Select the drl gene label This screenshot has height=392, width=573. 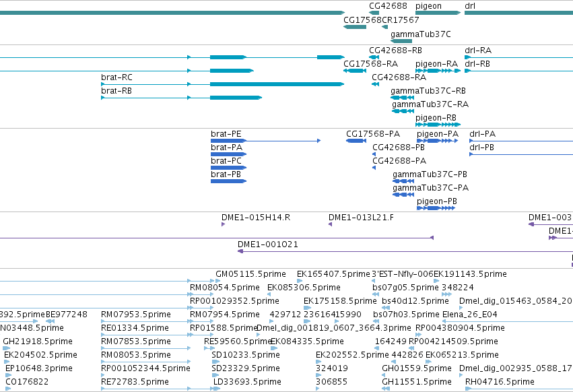(x=470, y=6)
